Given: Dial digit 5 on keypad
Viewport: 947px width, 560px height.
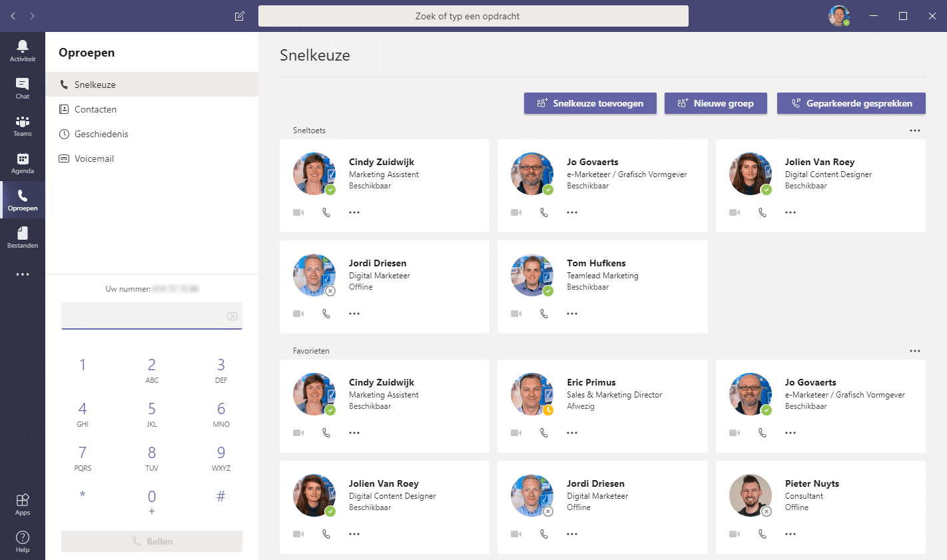Looking at the screenshot, I should pyautogui.click(x=152, y=414).
